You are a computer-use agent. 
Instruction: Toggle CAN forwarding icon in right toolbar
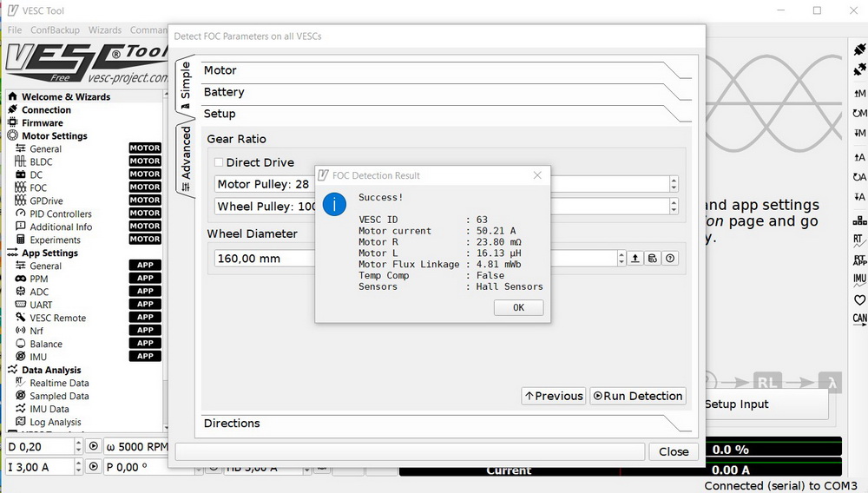pos(859,319)
